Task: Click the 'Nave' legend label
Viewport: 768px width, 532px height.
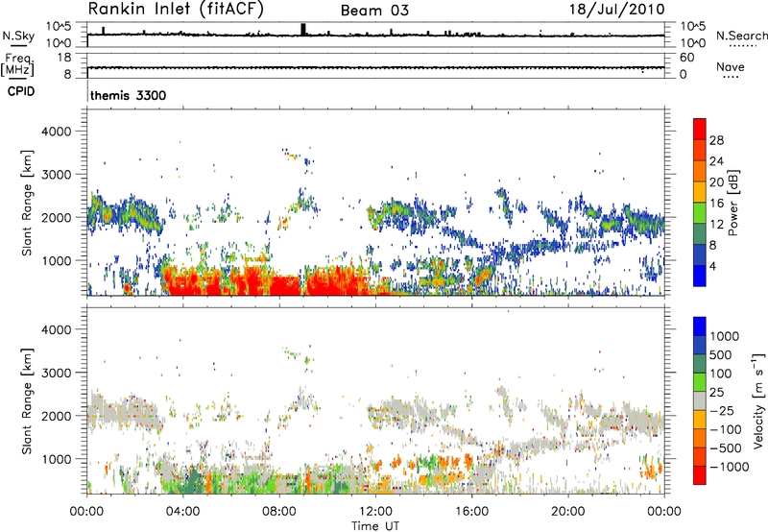Action: [731, 66]
